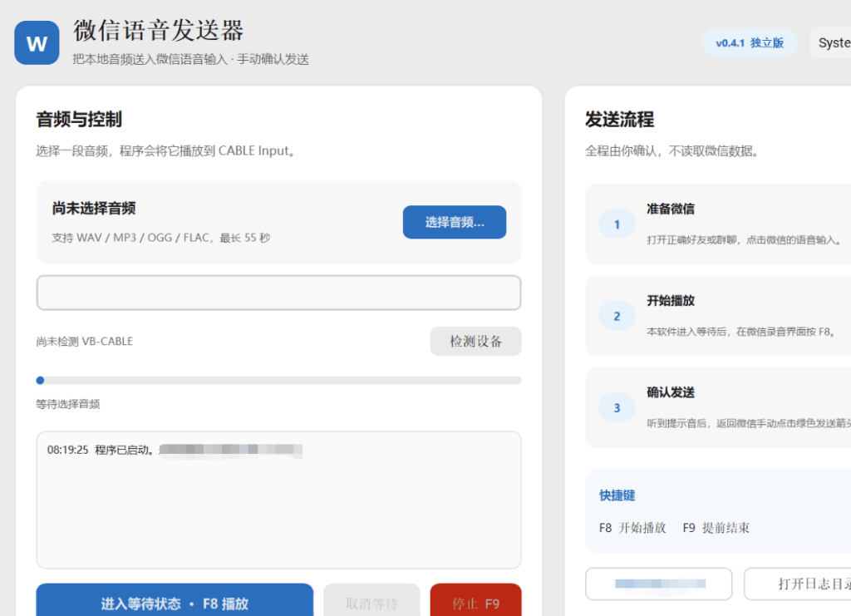Click the playback progress bar track
Image resolution: width=851 pixels, height=616 pixels.
coord(278,381)
